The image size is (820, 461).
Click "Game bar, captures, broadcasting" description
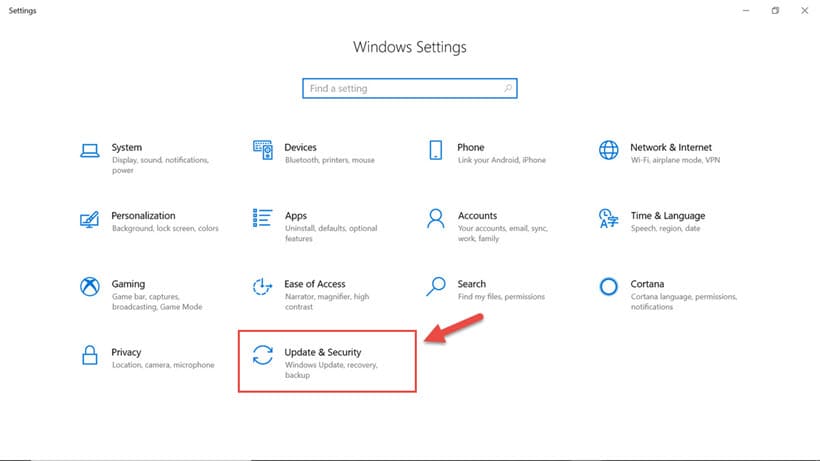tap(157, 302)
